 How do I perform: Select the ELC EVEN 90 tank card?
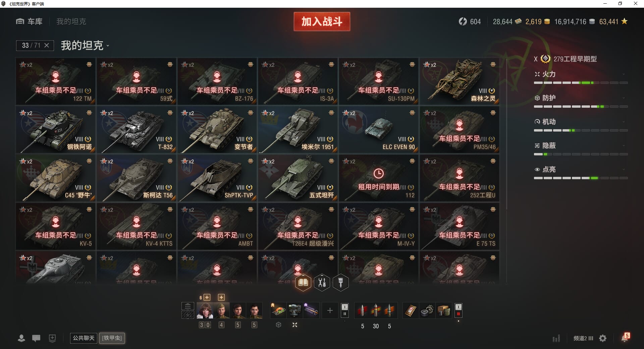coord(378,130)
